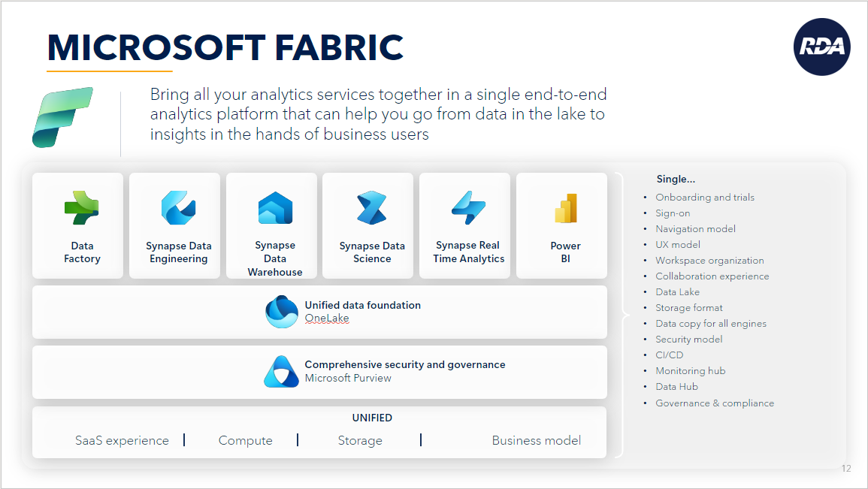Click the SaaS experience label
This screenshot has height=489, width=868.
click(122, 440)
